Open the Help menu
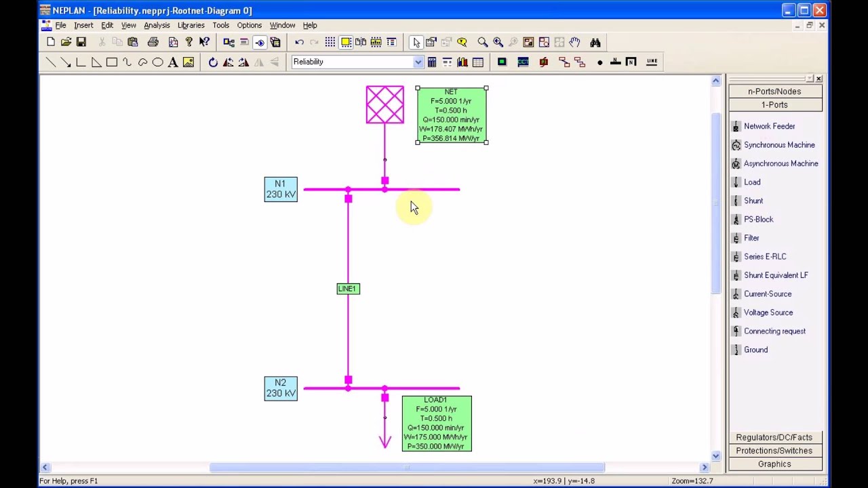Image resolution: width=868 pixels, height=488 pixels. click(309, 25)
